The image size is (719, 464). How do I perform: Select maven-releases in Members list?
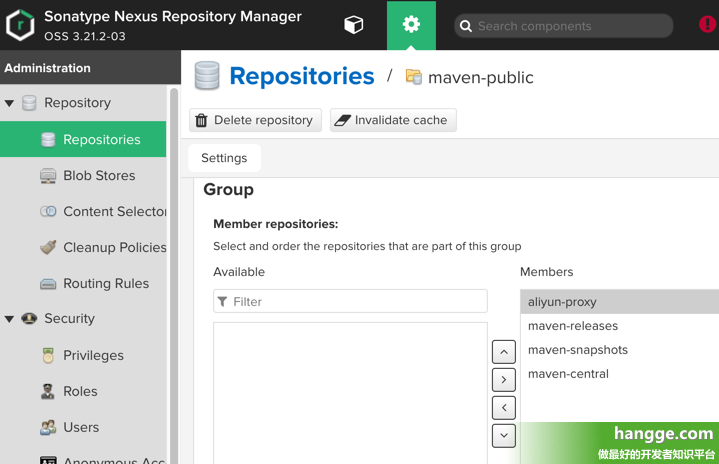(619, 326)
